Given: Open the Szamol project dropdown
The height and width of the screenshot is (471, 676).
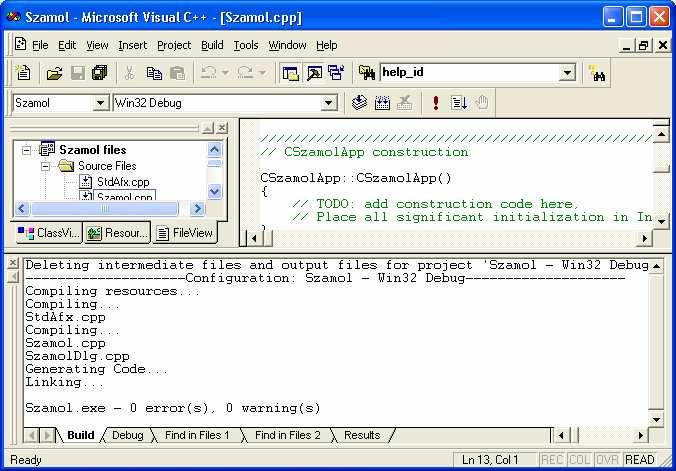Looking at the screenshot, I should (x=100, y=103).
